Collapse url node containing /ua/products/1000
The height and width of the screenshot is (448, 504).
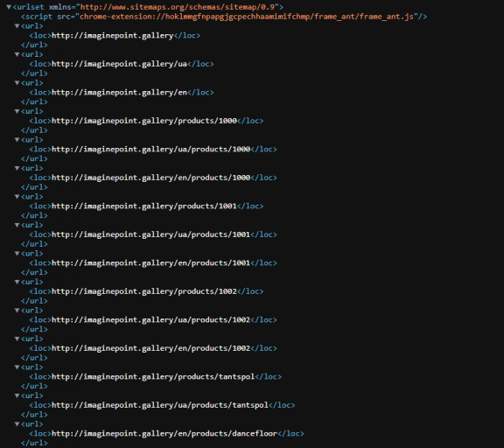click(17, 140)
